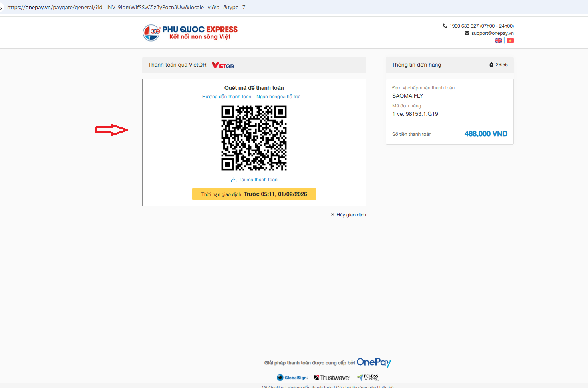This screenshot has height=388, width=588.
Task: Open the Ngân hàng/Ví hỗ trợ link
Action: click(278, 97)
